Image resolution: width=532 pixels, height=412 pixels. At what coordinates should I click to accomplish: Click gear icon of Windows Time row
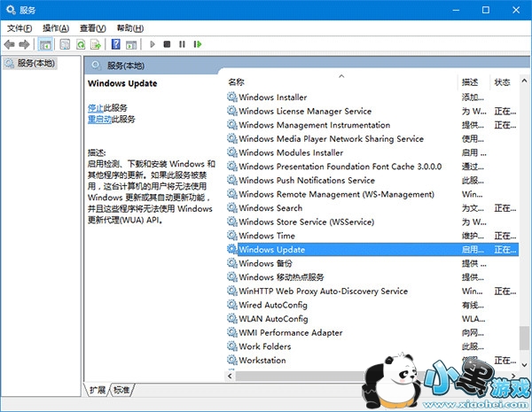231,236
